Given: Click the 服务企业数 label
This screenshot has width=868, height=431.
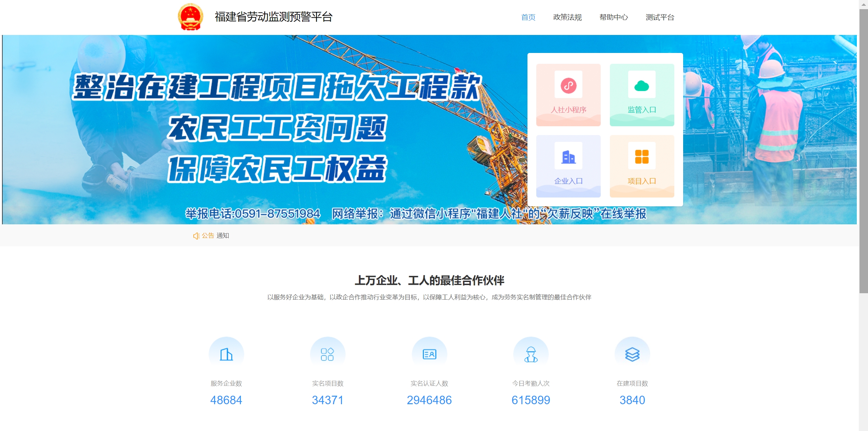Looking at the screenshot, I should (x=226, y=383).
